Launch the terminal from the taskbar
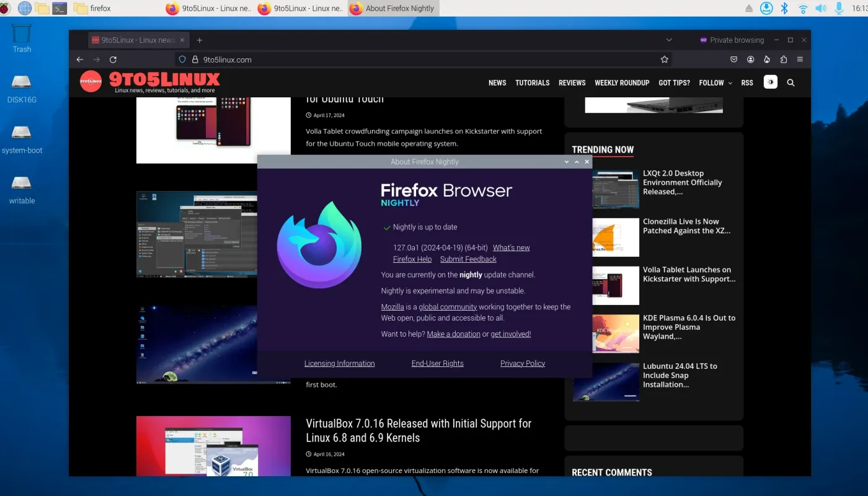Viewport: 868px width, 496px height. click(x=60, y=8)
